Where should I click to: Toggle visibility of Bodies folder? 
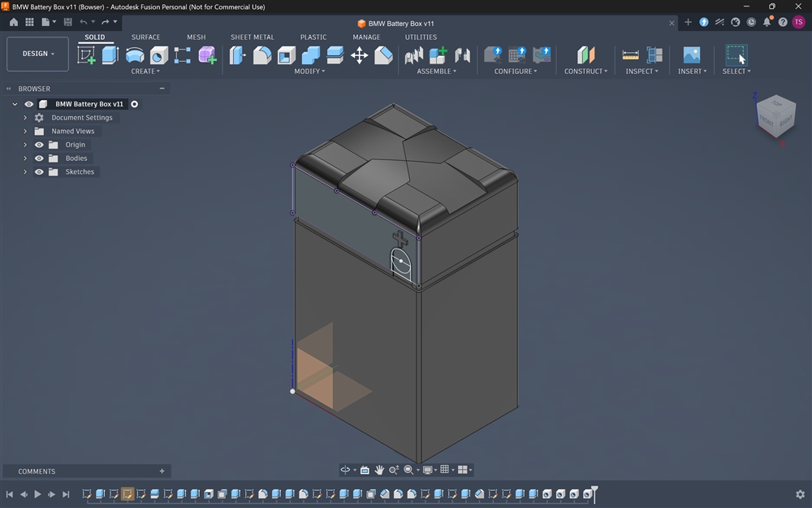pos(39,158)
